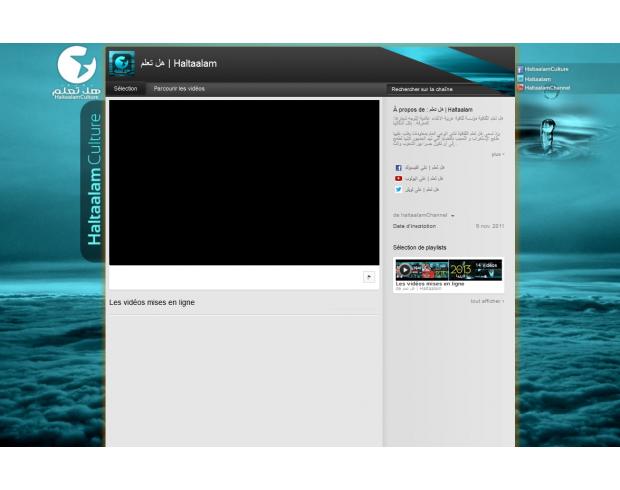Screen dimensions: 620x490
Task: Switch to Parcourir les vidéos tab
Action: click(179, 89)
